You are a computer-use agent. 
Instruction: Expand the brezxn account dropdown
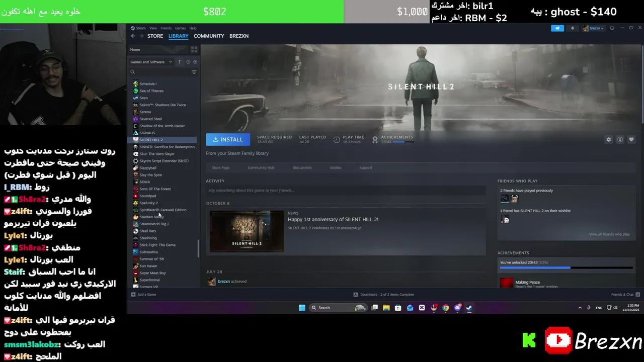pyautogui.click(x=593, y=28)
